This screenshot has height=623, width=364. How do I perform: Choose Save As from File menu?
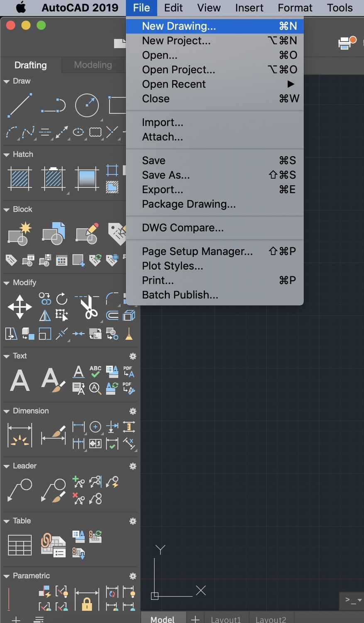point(215,175)
